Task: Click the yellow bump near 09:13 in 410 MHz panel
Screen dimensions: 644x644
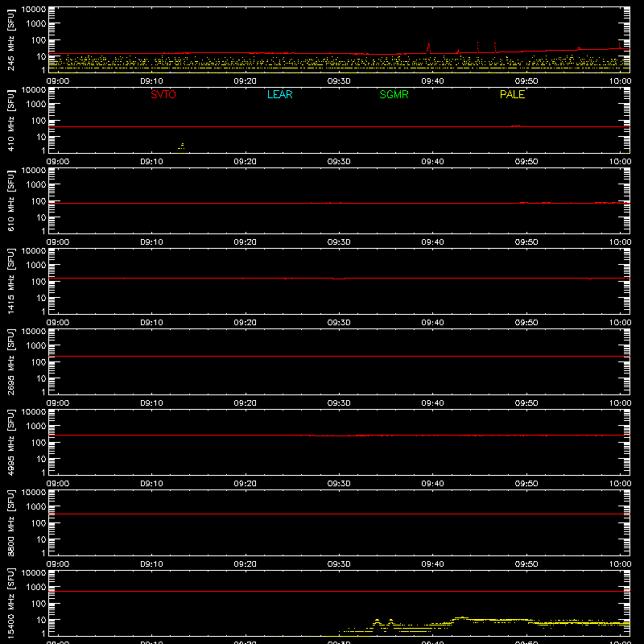Action: 182,147
